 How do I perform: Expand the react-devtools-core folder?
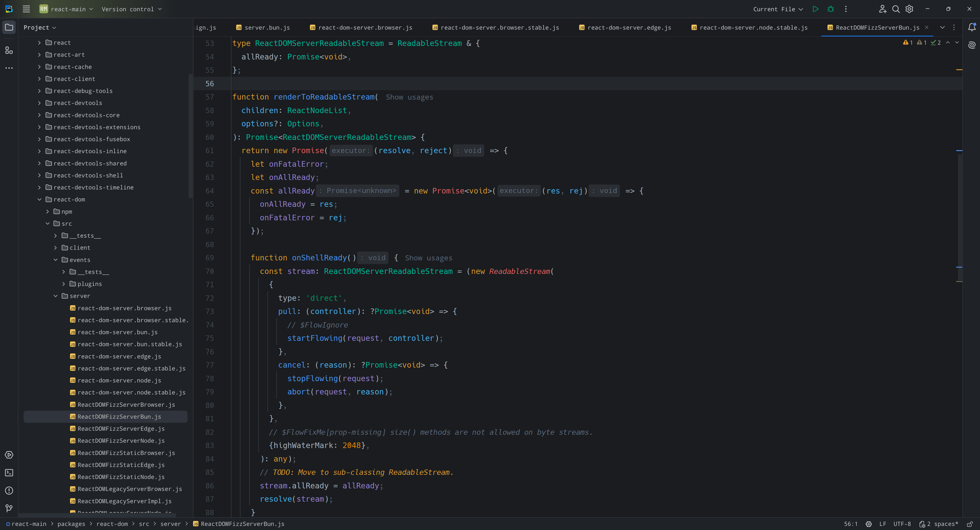coord(39,115)
